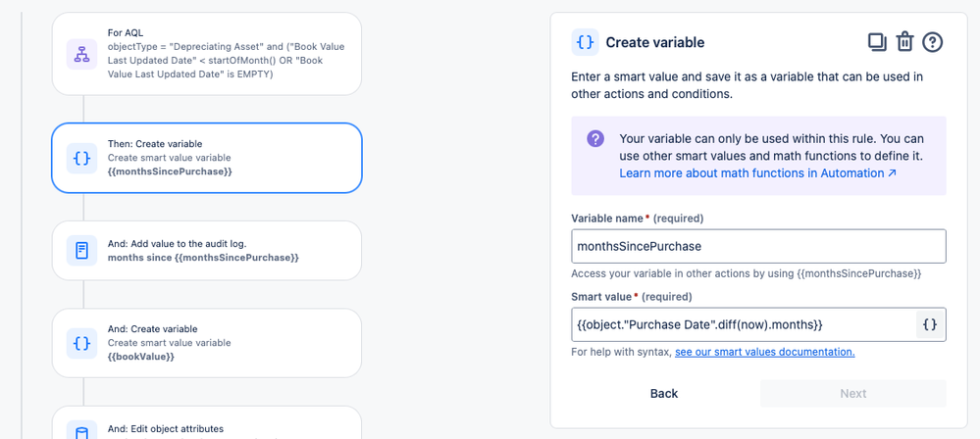Click the Smart value input field
The width and height of the screenshot is (980, 439).
pos(743,324)
